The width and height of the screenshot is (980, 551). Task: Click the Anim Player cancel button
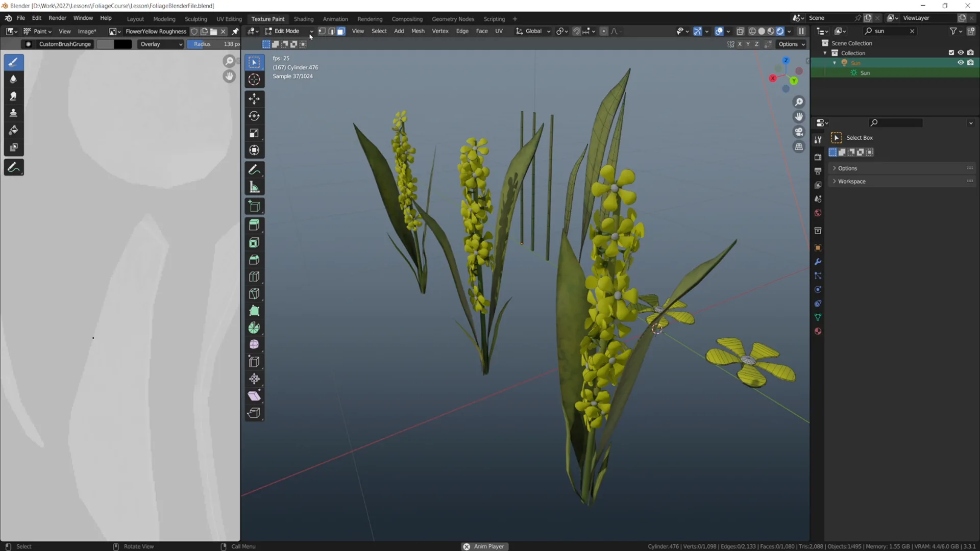(x=467, y=546)
